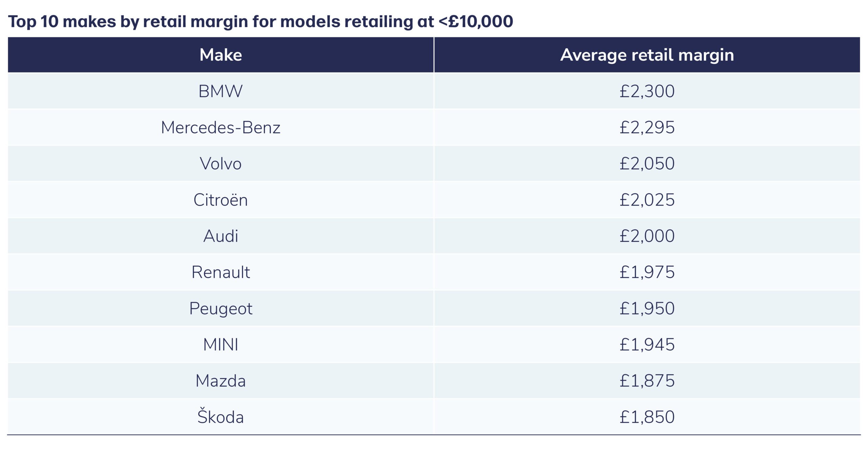The width and height of the screenshot is (868, 454).
Task: Click the £2,300 margin value
Action: pos(647,91)
